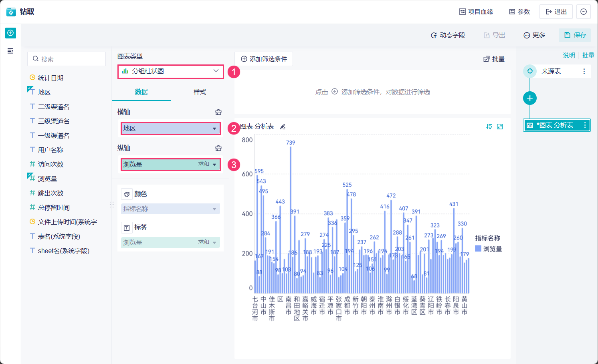Open the 更多 toolbar menu
Image resolution: width=598 pixels, height=364 pixels.
(534, 35)
